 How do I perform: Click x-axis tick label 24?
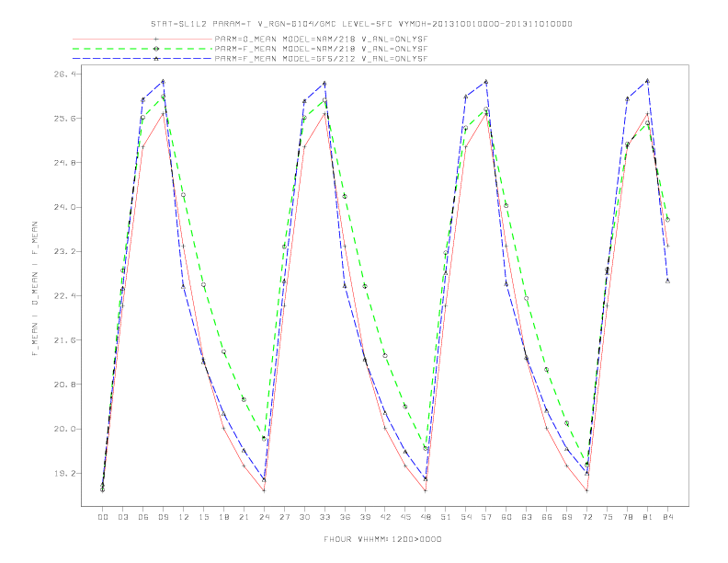click(264, 517)
